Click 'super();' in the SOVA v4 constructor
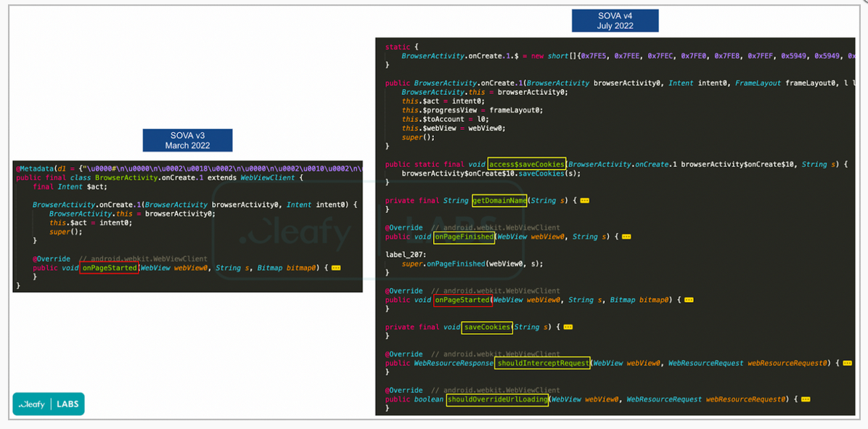Screen dimensions: 868x429 [x=418, y=137]
